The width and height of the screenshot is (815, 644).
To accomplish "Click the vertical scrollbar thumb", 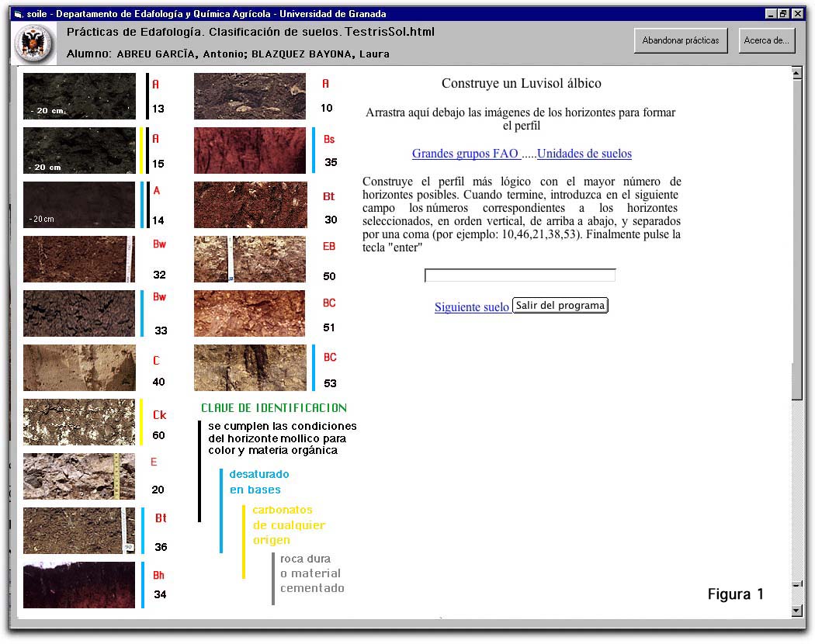I will coord(796,239).
